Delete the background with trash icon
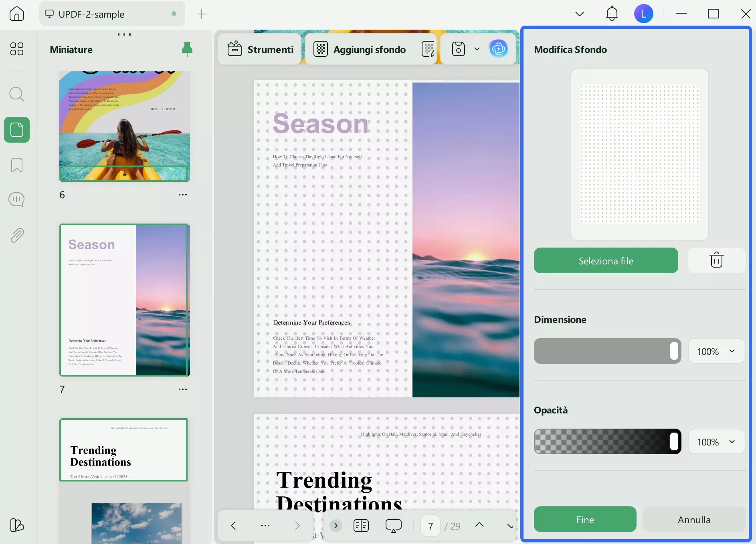Viewport: 756px width, 544px height. tap(716, 260)
